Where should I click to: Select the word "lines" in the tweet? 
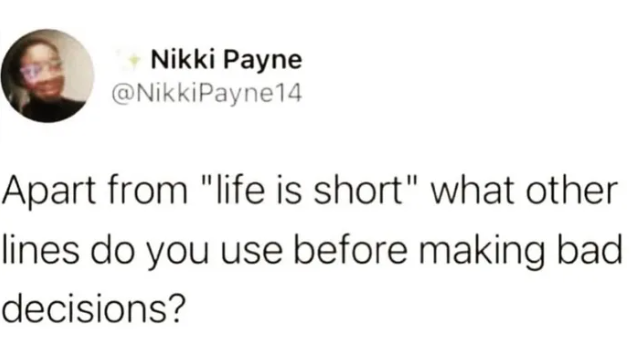point(40,249)
